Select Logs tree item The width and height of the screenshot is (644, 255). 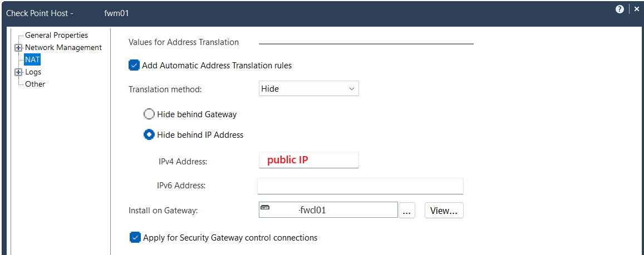tap(33, 72)
